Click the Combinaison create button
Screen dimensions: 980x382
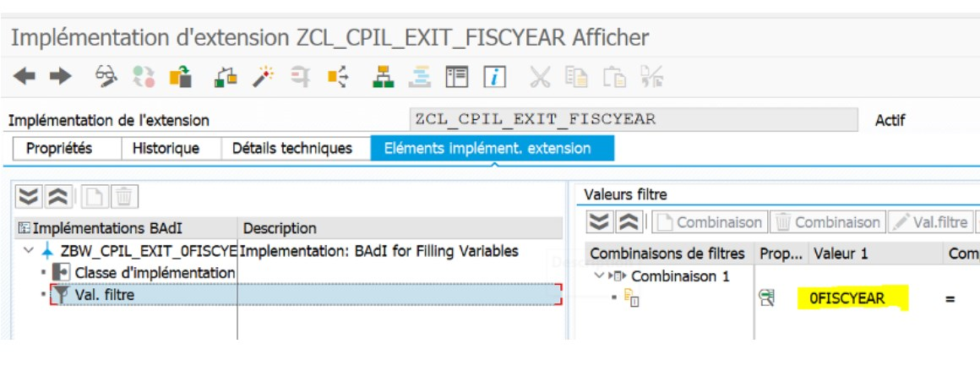click(710, 222)
